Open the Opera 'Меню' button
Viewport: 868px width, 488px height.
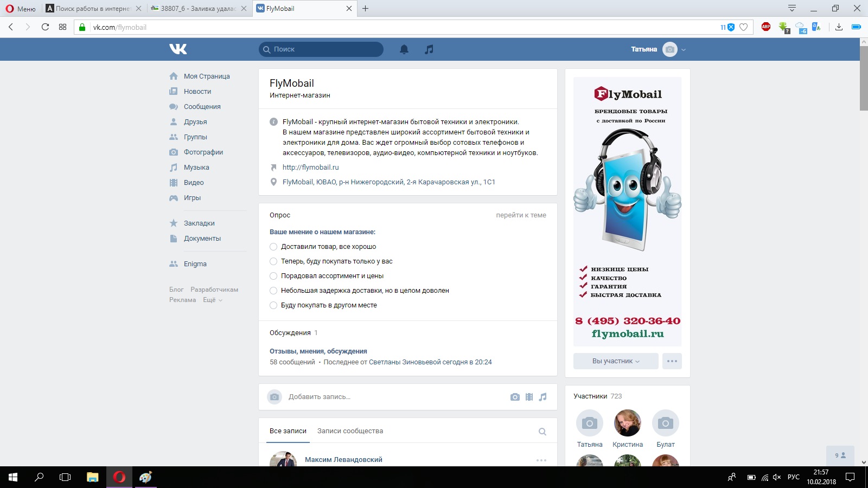pos(21,9)
